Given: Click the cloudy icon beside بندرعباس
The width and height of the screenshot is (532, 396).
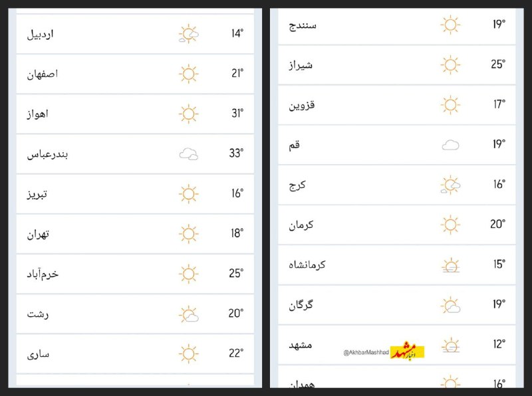Looking at the screenshot, I should 189,154.
